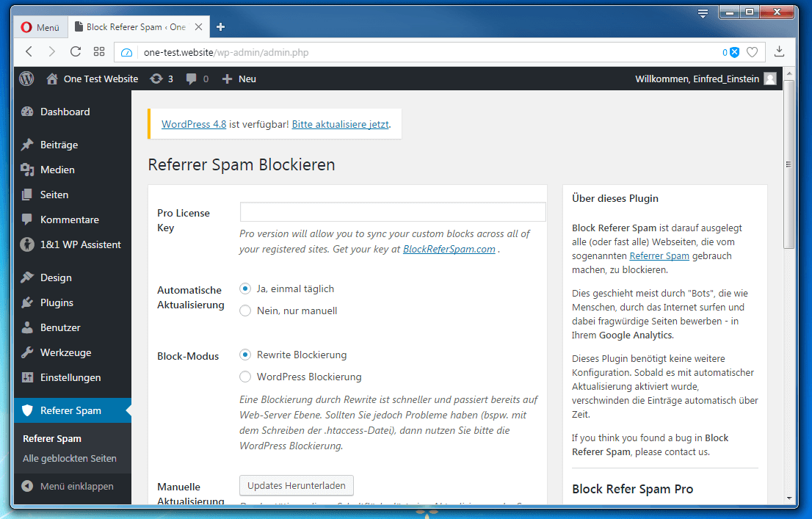
Task: Open the Neu add new menu
Action: 239,79
